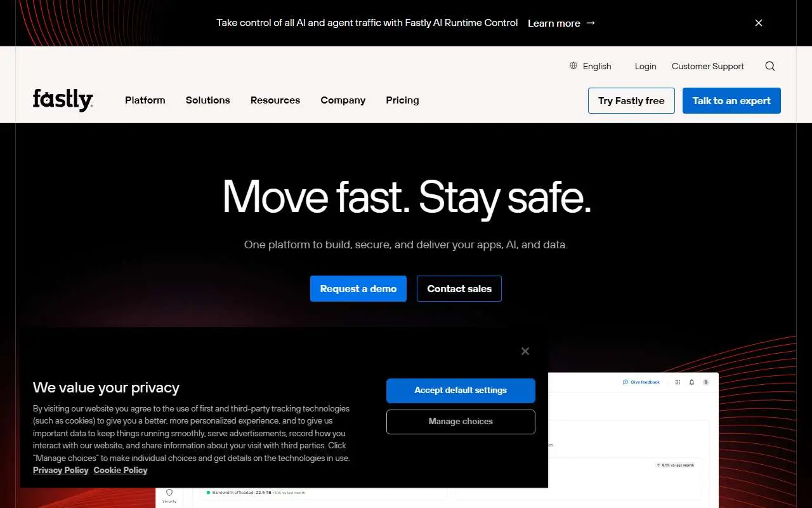Click Contact sales button
The image size is (812, 508).
pyautogui.click(x=459, y=289)
